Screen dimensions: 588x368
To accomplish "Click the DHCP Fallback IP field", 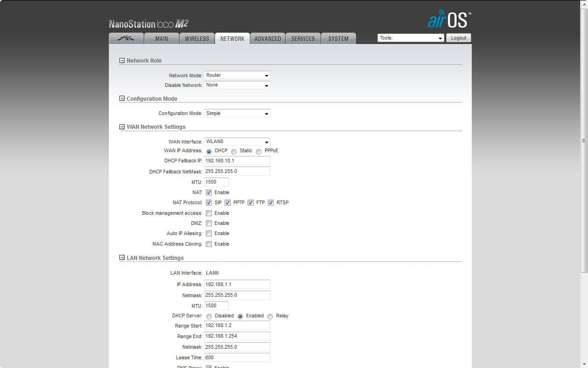I will click(x=237, y=161).
